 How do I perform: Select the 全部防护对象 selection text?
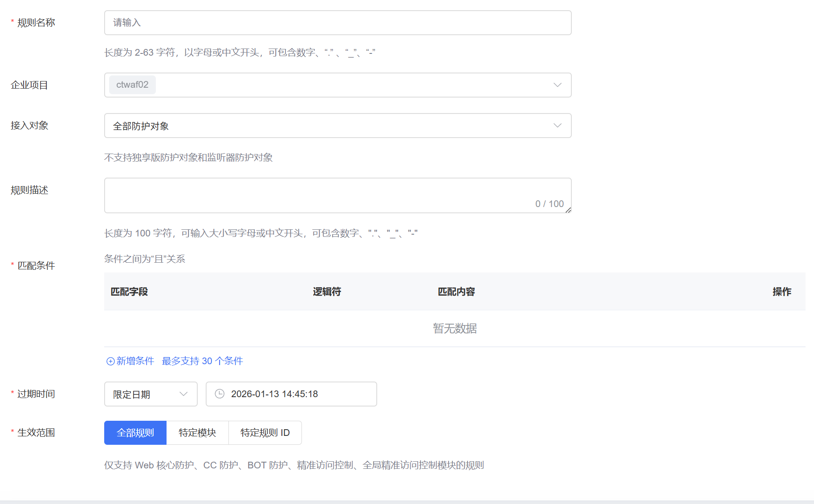click(x=141, y=126)
